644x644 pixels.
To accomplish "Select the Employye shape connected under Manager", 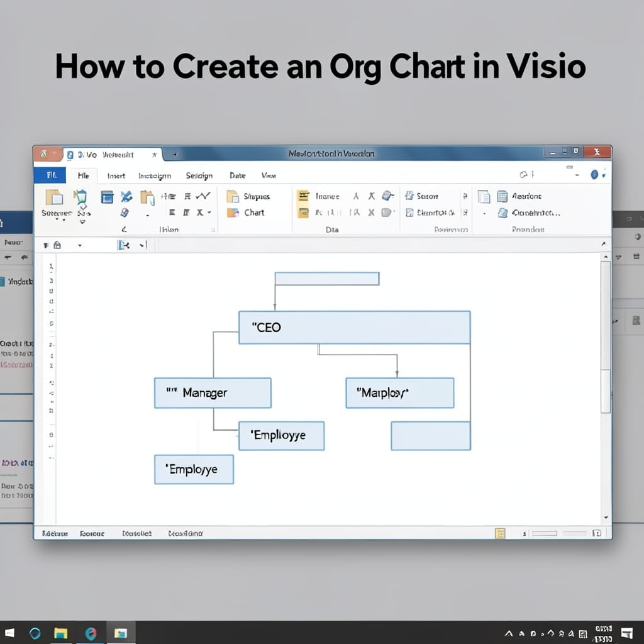I will click(x=281, y=436).
